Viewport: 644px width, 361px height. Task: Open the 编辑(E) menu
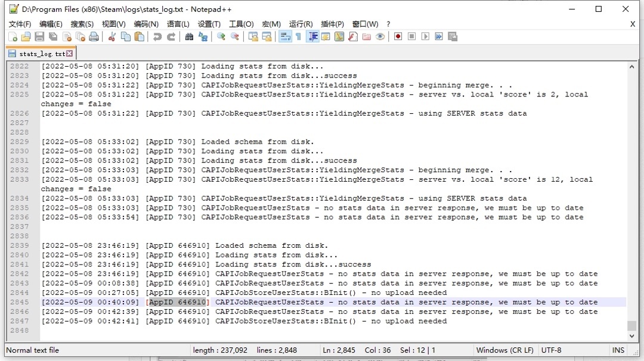[51, 24]
